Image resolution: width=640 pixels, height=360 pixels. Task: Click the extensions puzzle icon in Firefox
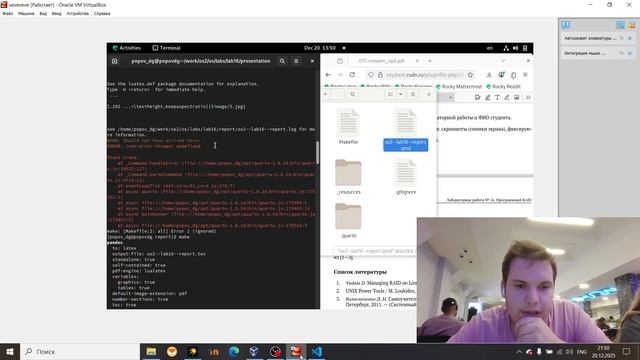click(x=513, y=75)
